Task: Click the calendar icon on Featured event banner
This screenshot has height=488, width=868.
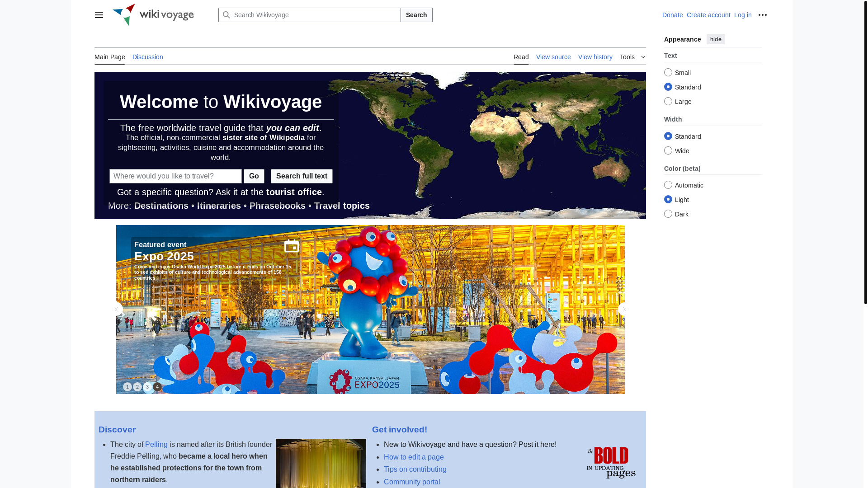Action: tap(292, 246)
